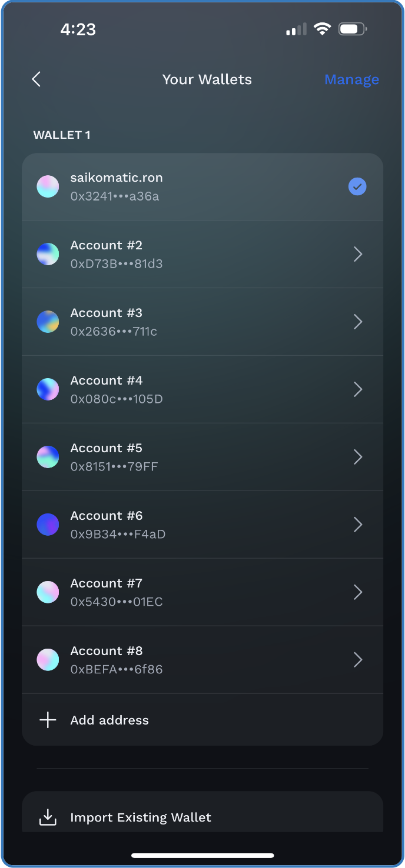405x868 pixels.
Task: Open Account #2 via its chevron
Action: coord(358,254)
